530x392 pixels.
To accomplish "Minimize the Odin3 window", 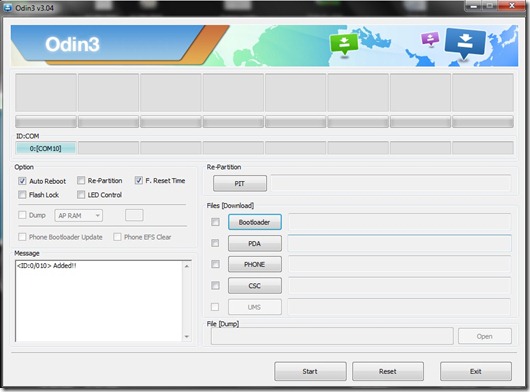I will [x=474, y=6].
